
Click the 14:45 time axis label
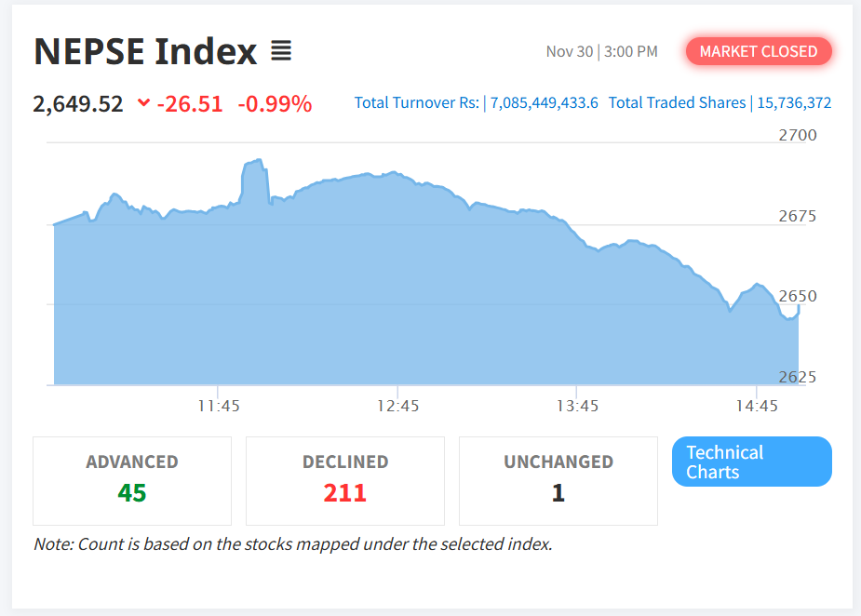pyautogui.click(x=756, y=406)
